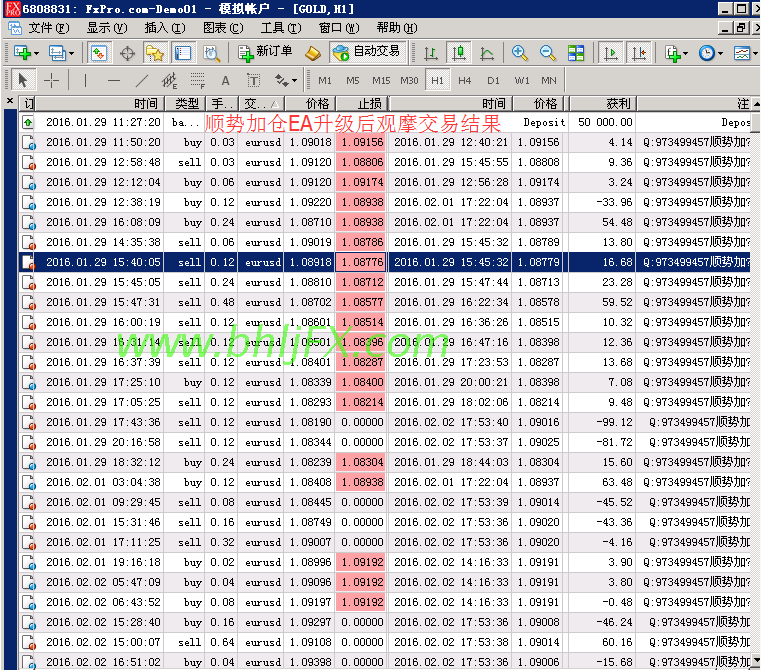
Task: Open the 显示(V) menu
Action: click(107, 28)
